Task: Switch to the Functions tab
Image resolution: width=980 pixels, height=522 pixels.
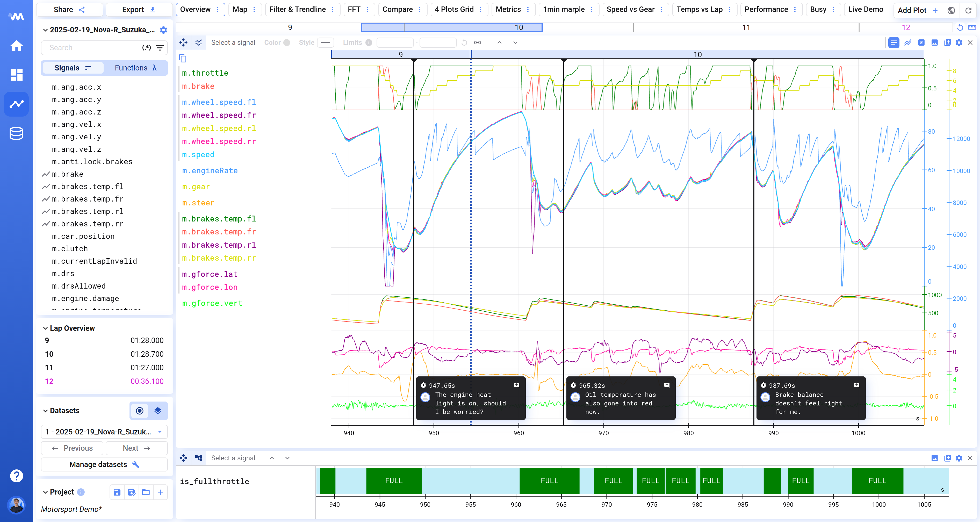Action: (135, 68)
